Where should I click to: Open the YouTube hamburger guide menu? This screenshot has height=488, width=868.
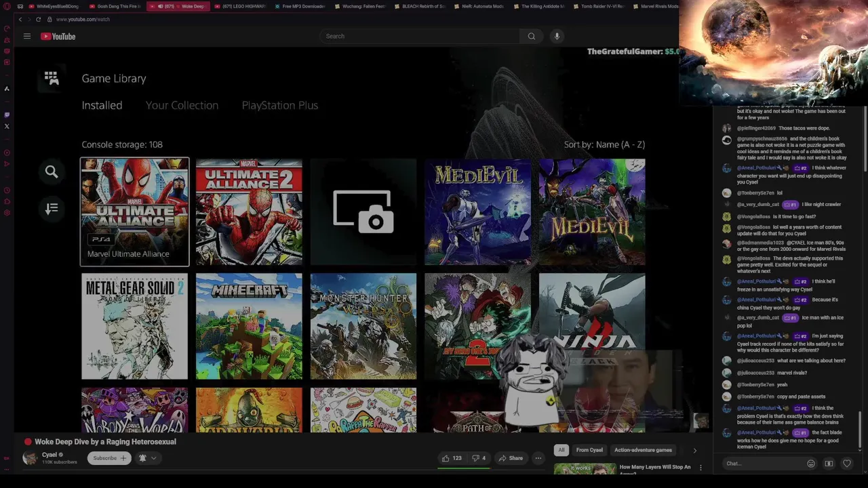[27, 36]
